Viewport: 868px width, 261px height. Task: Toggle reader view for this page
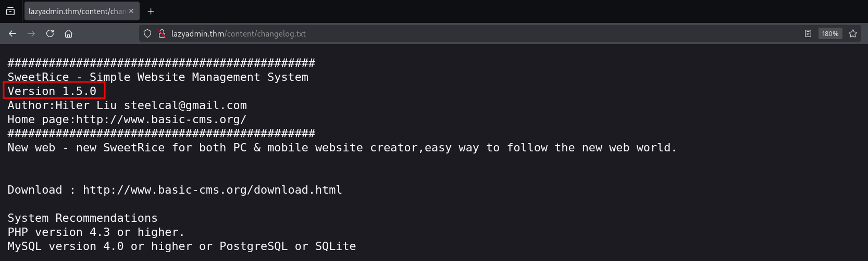coord(808,33)
